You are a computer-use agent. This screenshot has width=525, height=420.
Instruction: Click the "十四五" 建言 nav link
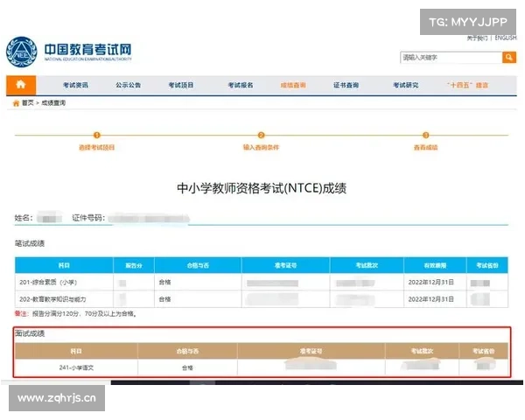tap(467, 86)
